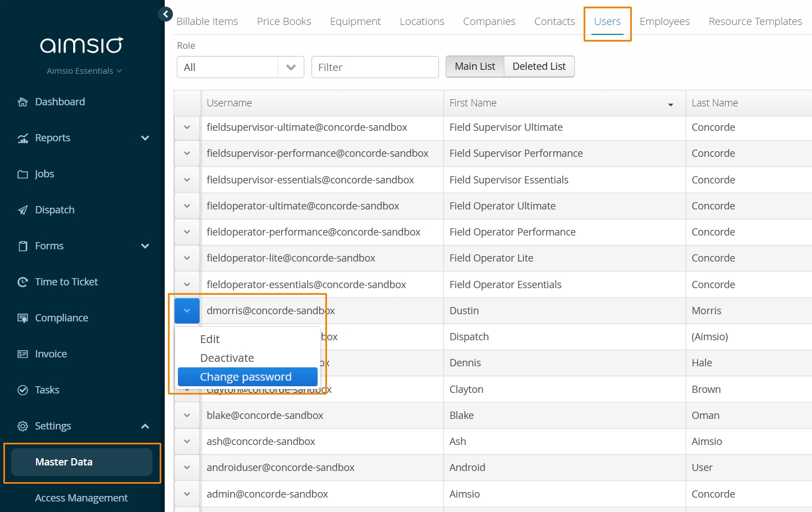
Task: Click the Aimsio logo
Action: [82, 45]
